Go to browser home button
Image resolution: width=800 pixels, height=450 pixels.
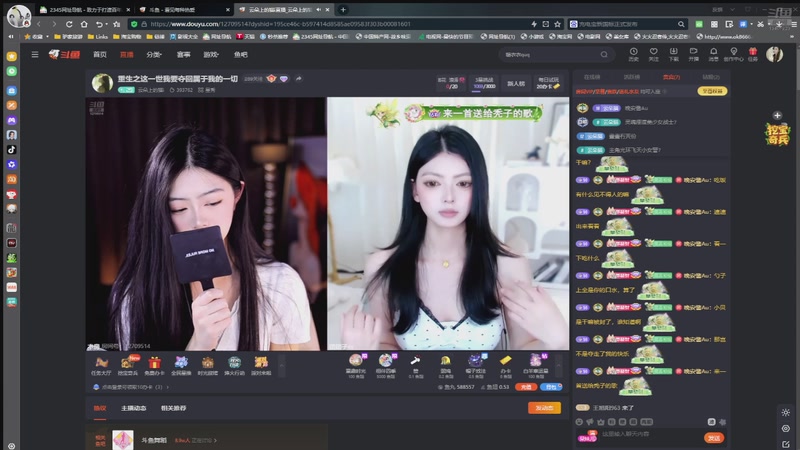(x=84, y=24)
